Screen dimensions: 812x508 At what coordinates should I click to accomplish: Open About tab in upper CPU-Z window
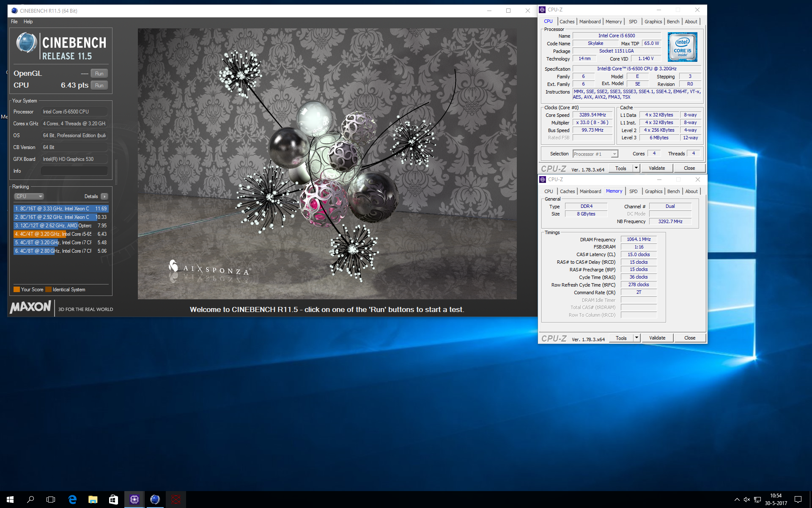point(691,22)
